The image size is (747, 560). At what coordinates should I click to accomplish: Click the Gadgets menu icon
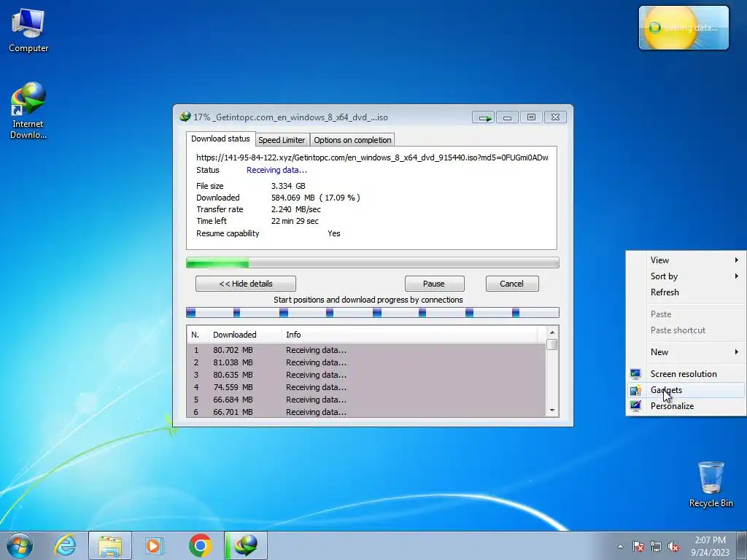click(635, 391)
